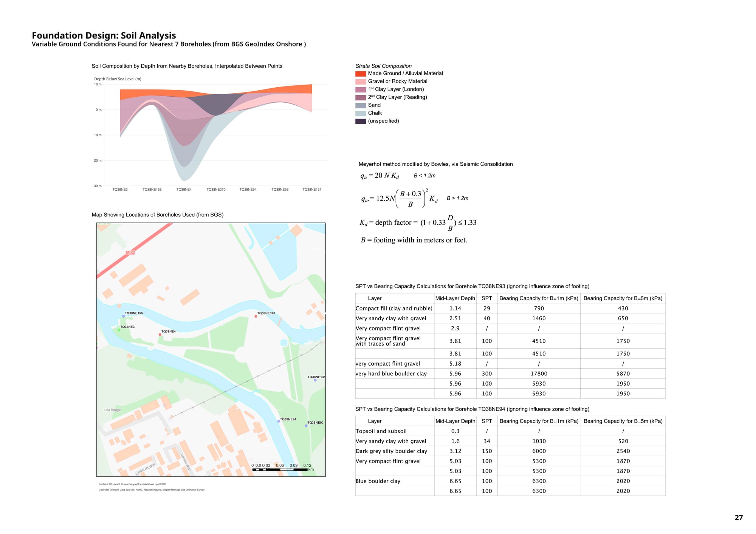This screenshot has height=534, width=756.
Task: Click the bearing capacity value 2540
Action: click(x=623, y=451)
